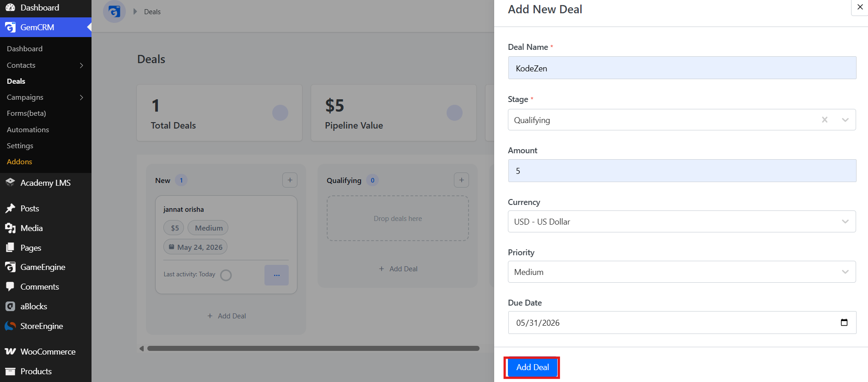Expand the Stage dropdown arrow
The image size is (868, 382).
coord(845,120)
